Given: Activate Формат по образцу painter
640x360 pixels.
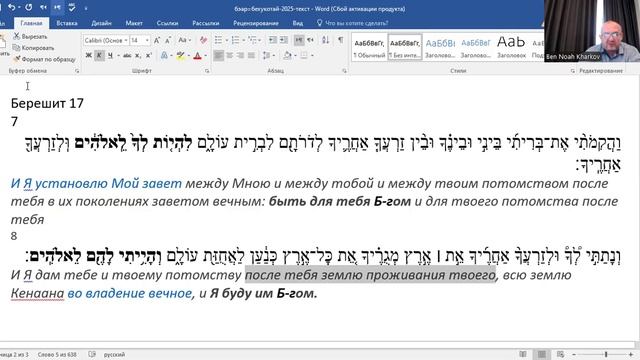Looking at the screenshot, I should (x=44, y=59).
